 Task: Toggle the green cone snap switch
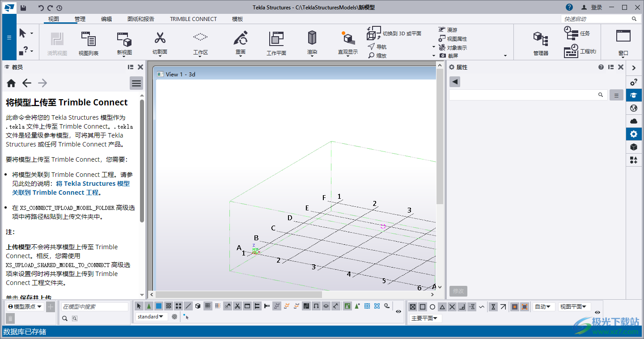[x=149, y=306]
